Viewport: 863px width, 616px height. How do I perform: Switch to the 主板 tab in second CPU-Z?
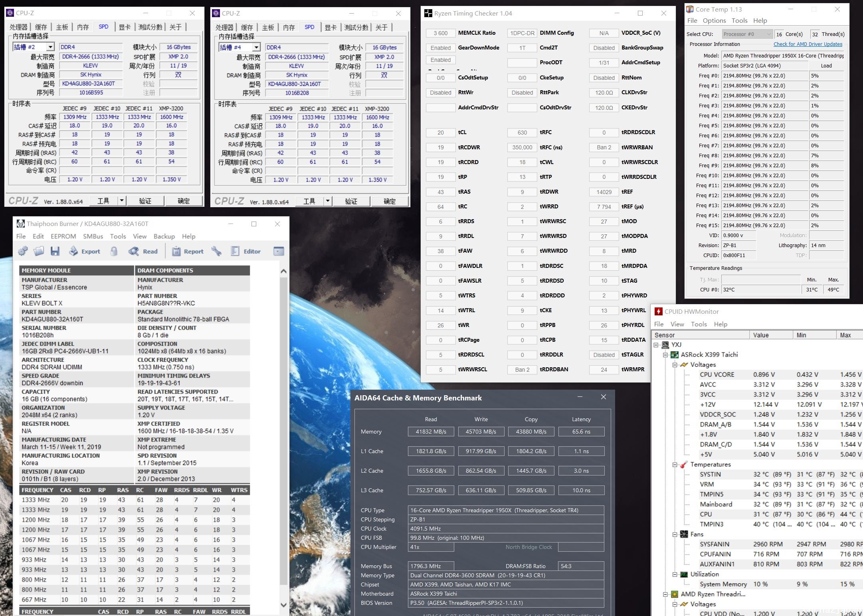pos(268,27)
